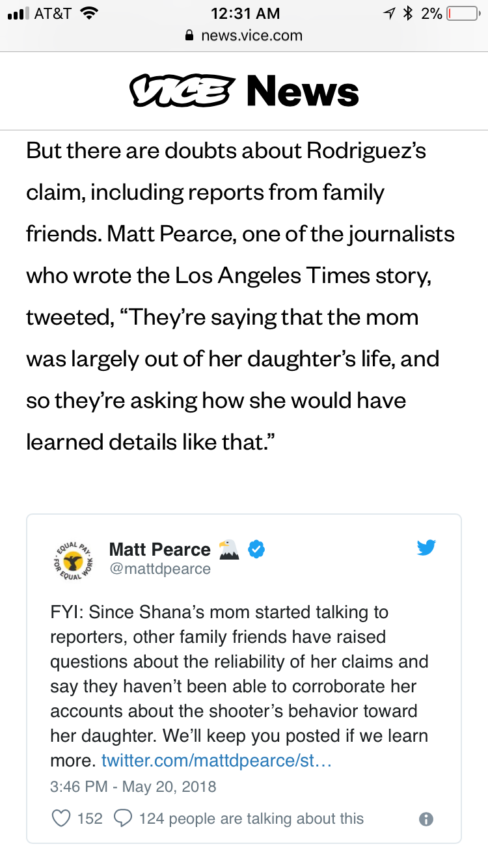Like the tweet with heart icon
This screenshot has width=488, height=868.
[61, 818]
